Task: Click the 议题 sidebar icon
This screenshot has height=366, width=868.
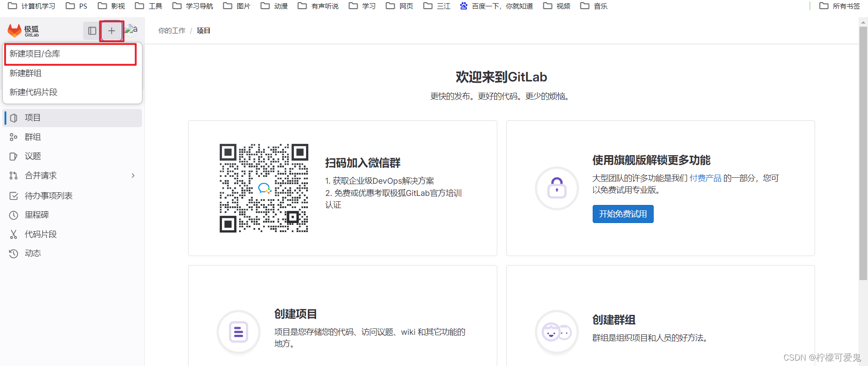Action: coord(14,157)
